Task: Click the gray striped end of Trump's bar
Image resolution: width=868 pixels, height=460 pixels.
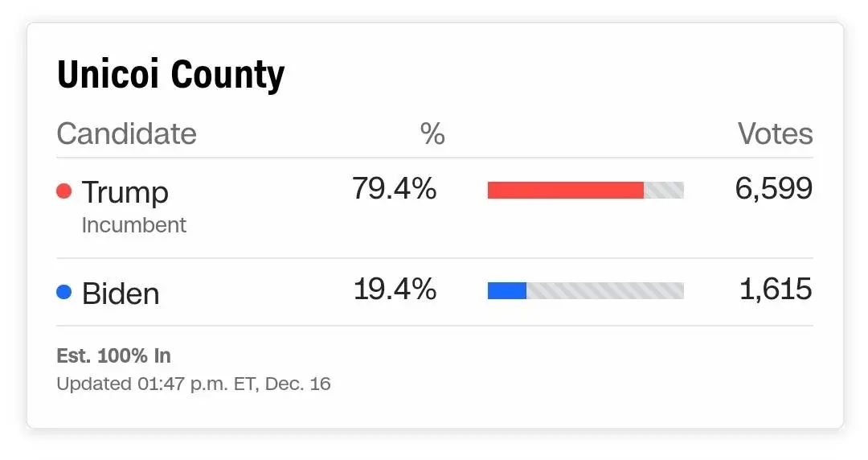Action: (x=664, y=190)
